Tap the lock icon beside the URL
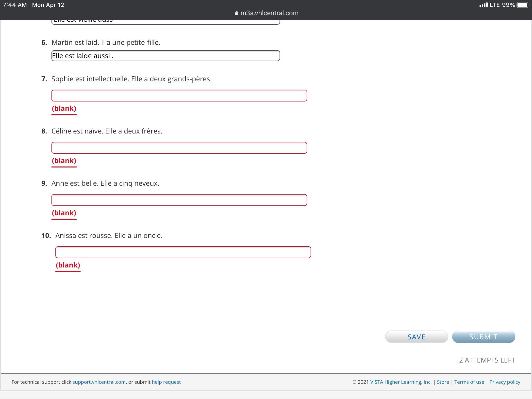The image size is (532, 399). click(x=236, y=13)
